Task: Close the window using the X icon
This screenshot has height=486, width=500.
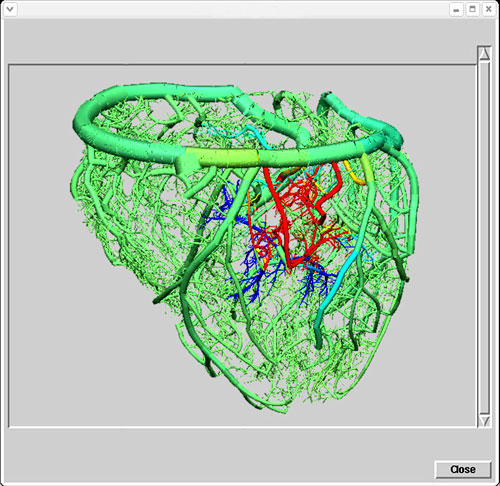Action: pyautogui.click(x=488, y=9)
